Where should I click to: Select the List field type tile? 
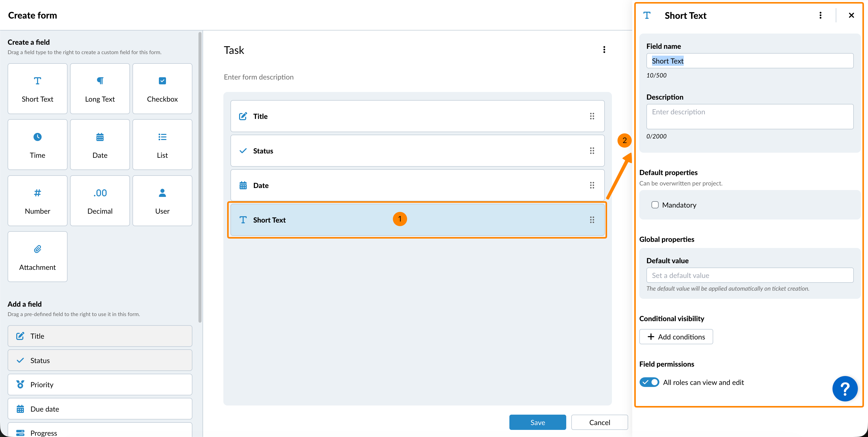(162, 145)
